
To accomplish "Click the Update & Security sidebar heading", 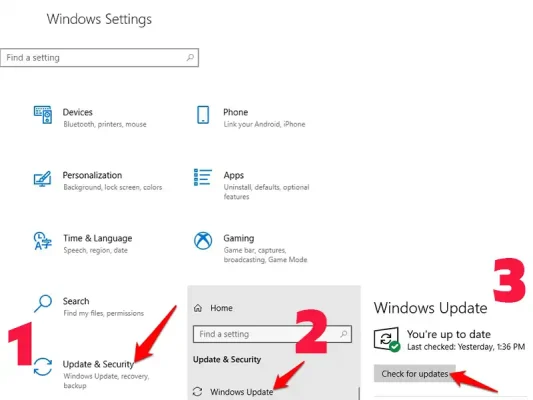I will 227,360.
